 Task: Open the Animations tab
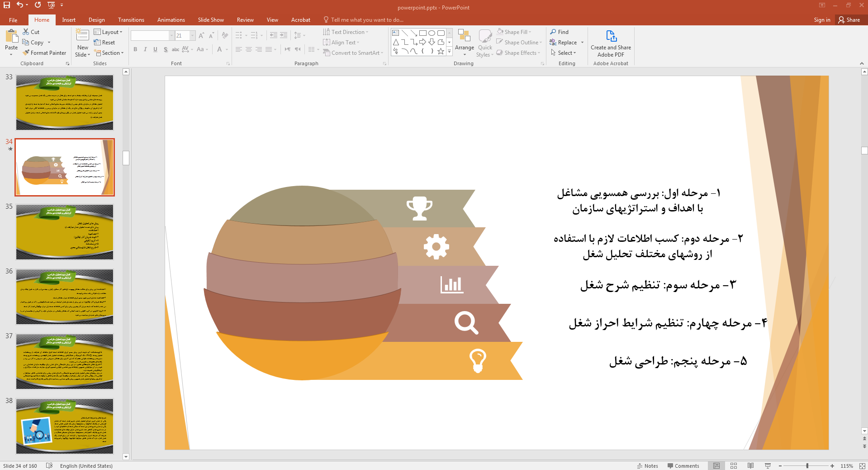[171, 20]
